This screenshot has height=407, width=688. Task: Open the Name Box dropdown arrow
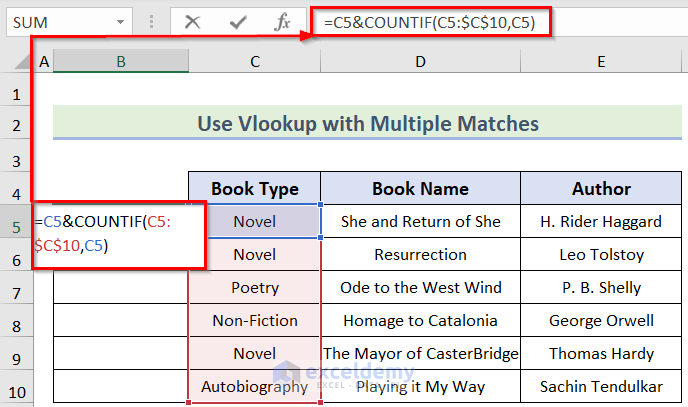tap(121, 21)
